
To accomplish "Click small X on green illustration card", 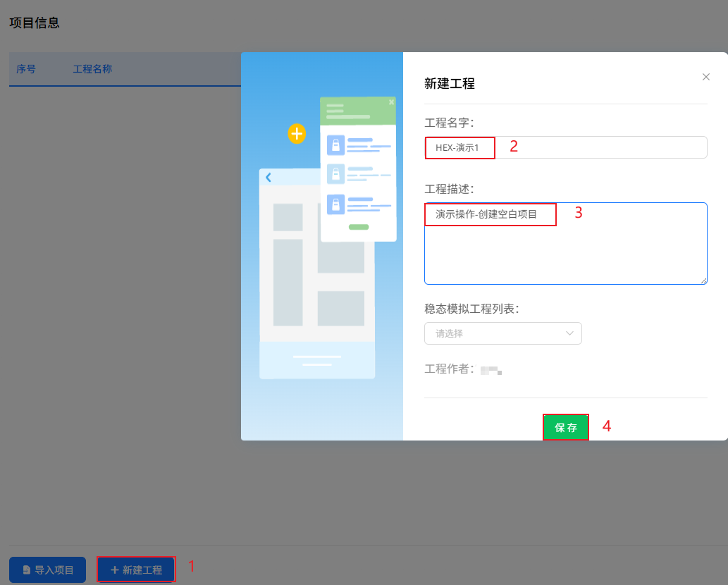I will pos(391,102).
